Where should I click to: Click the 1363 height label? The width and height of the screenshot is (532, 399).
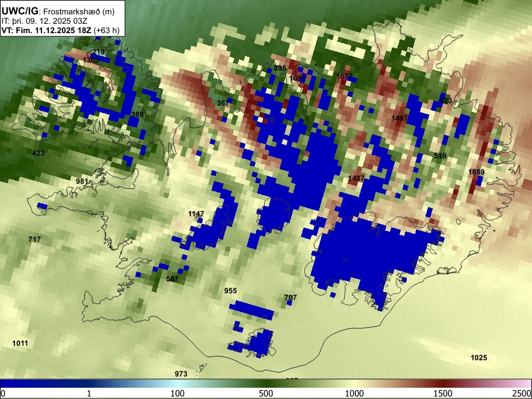pos(91,60)
